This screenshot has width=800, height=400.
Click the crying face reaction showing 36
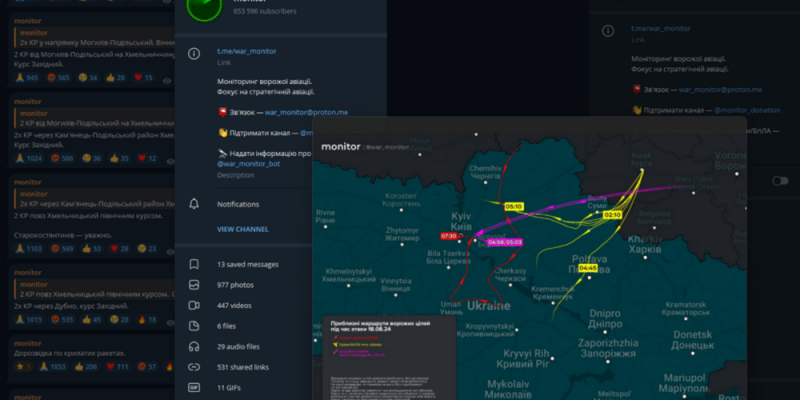click(x=91, y=158)
